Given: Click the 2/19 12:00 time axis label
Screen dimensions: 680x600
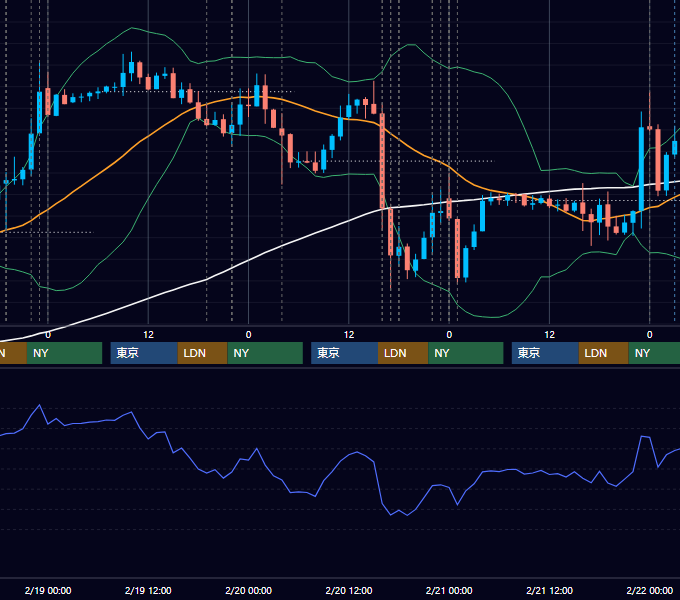Looking at the screenshot, I should point(148,590).
